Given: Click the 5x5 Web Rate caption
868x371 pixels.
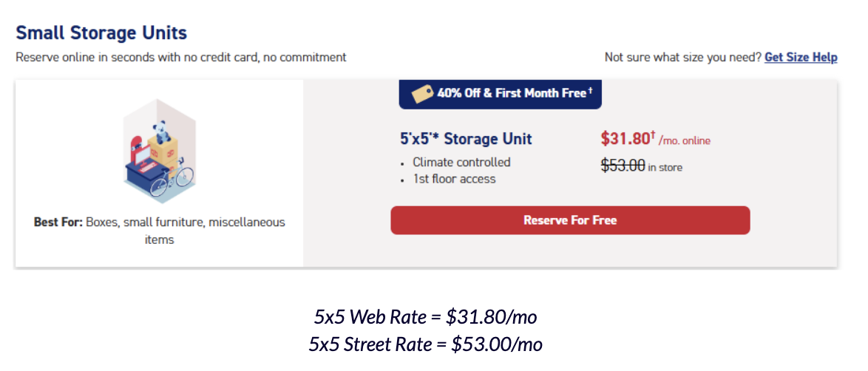Looking at the screenshot, I should [425, 317].
